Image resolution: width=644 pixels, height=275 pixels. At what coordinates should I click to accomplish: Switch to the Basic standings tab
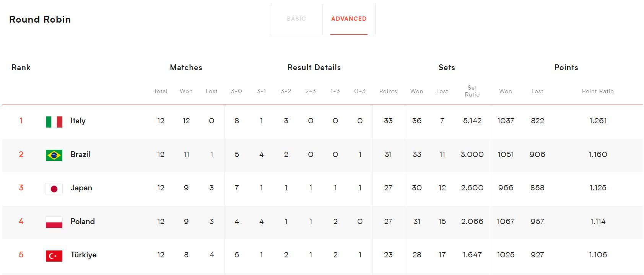(296, 19)
